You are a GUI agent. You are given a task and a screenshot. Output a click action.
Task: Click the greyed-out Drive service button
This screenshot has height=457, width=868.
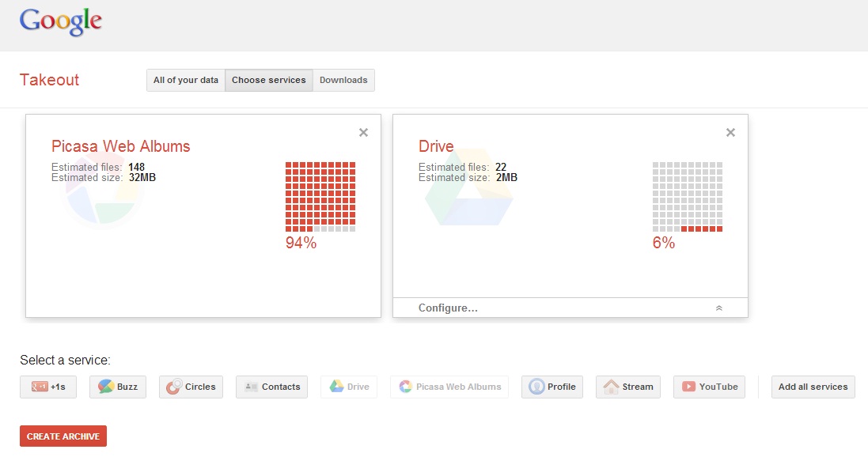tap(349, 387)
